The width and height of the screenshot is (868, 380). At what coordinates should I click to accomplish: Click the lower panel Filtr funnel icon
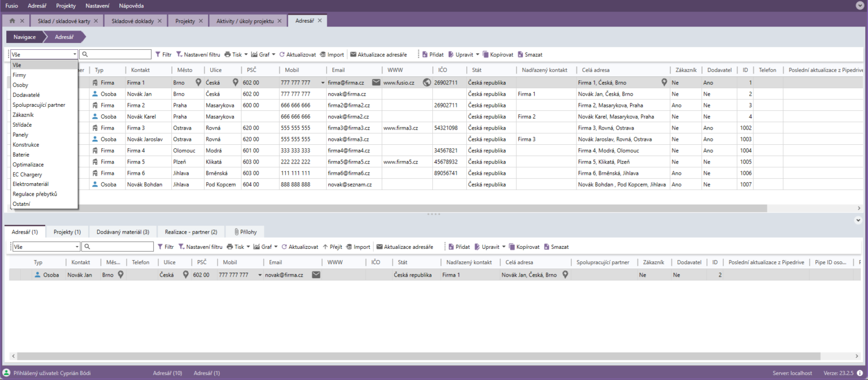pos(160,247)
